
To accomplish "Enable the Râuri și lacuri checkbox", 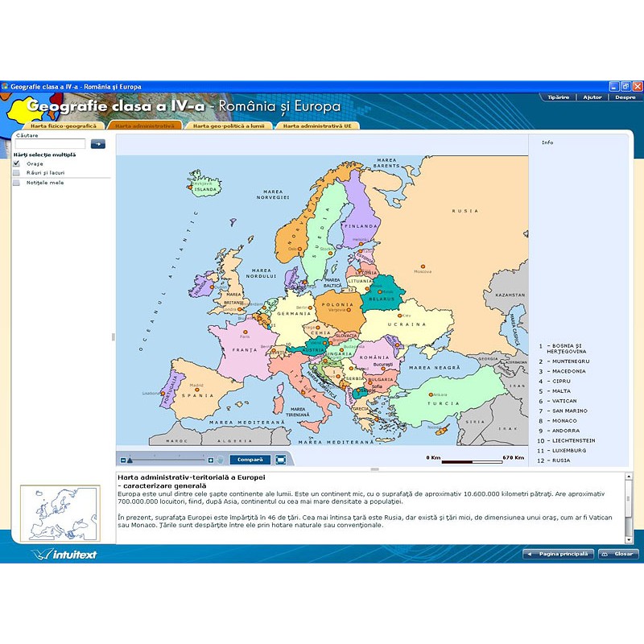I will [x=16, y=172].
